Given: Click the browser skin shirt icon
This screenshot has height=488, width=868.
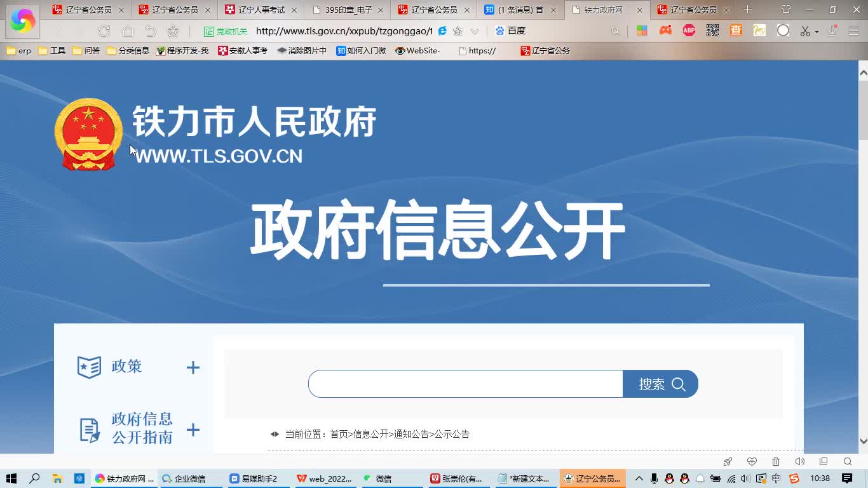Looking at the screenshot, I should pos(786,10).
